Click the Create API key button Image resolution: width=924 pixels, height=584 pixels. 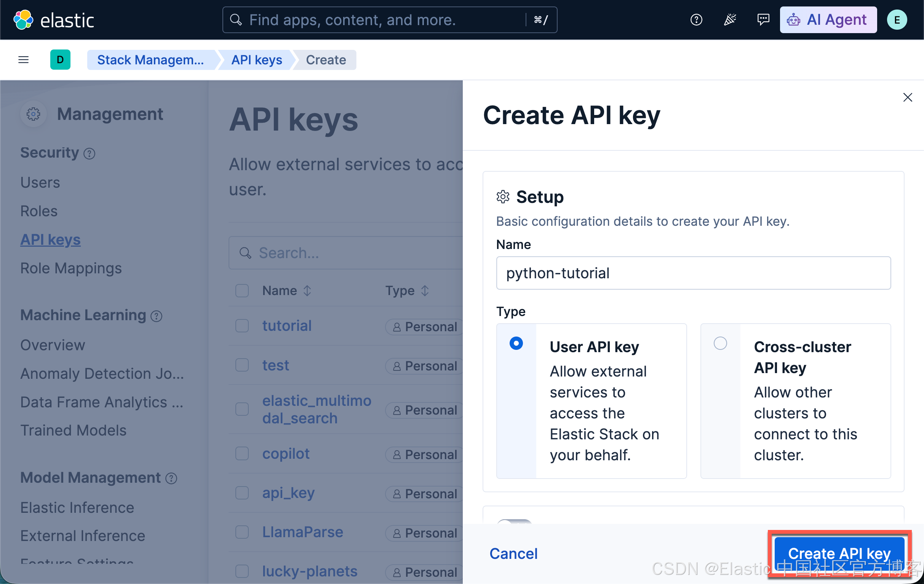[839, 554]
